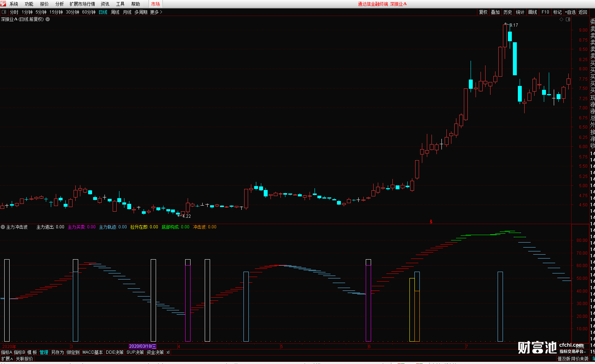Click the 普及版 status bar entry
Viewport: 595px width, 364px height.
coord(564,359)
